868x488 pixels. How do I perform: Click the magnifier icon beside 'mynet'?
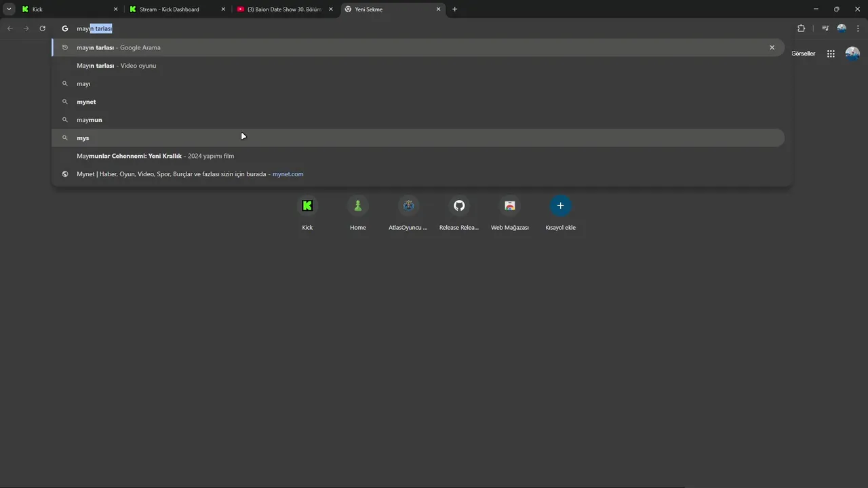[x=65, y=102]
